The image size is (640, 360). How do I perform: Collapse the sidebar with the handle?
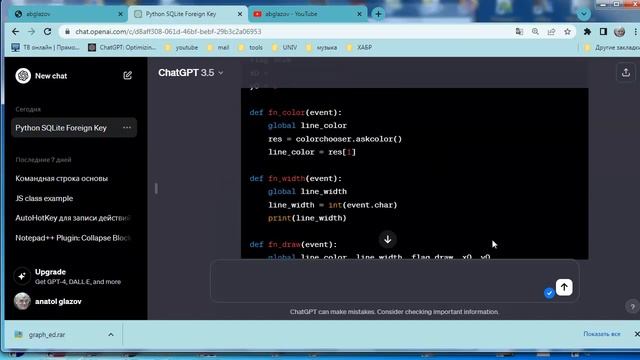pos(156,189)
